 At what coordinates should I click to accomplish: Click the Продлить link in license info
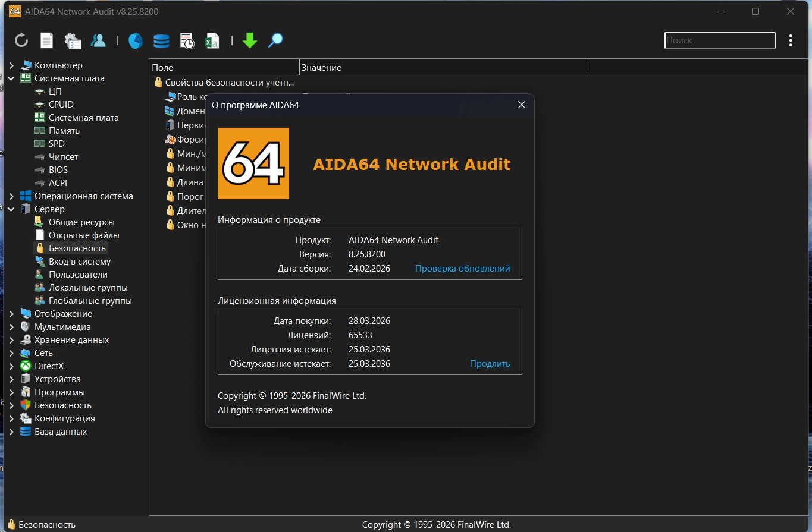490,364
